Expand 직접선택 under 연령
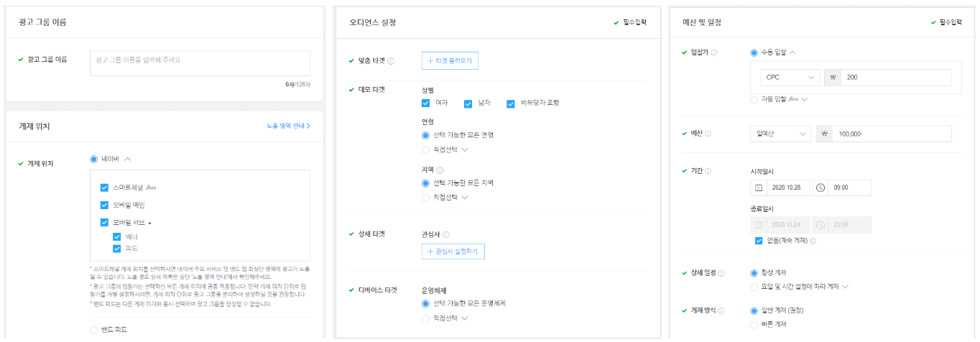The image size is (980, 342). (x=445, y=149)
